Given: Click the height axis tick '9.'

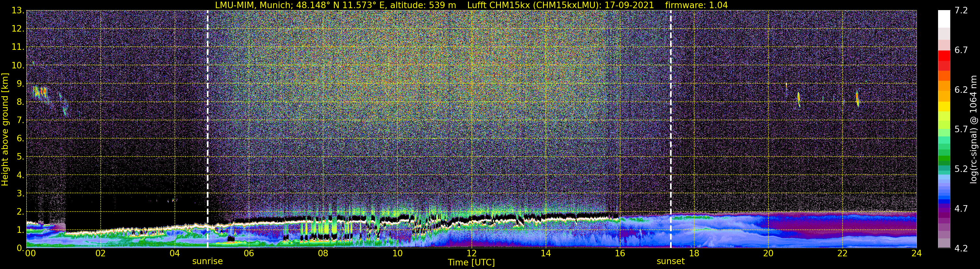Looking at the screenshot, I should 20,84.
